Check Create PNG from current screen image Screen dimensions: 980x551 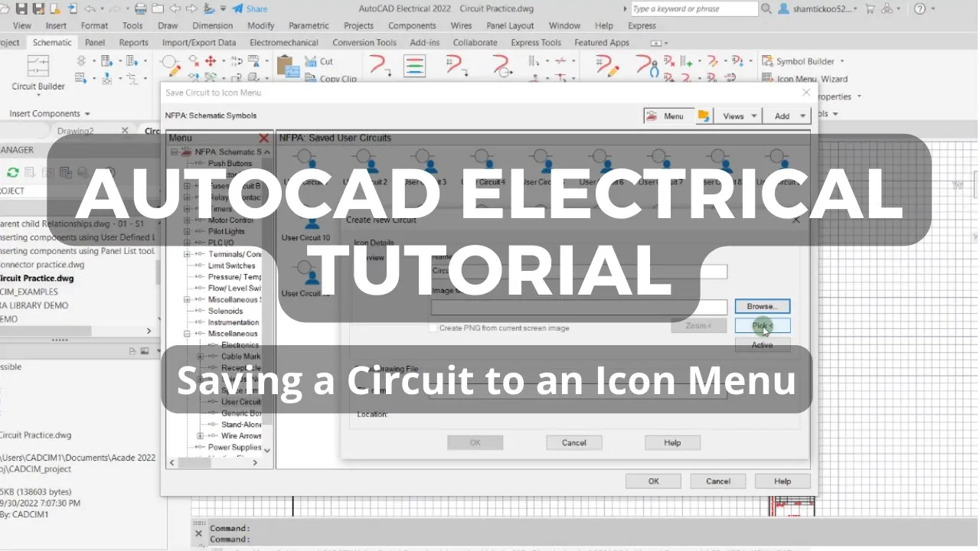point(433,328)
